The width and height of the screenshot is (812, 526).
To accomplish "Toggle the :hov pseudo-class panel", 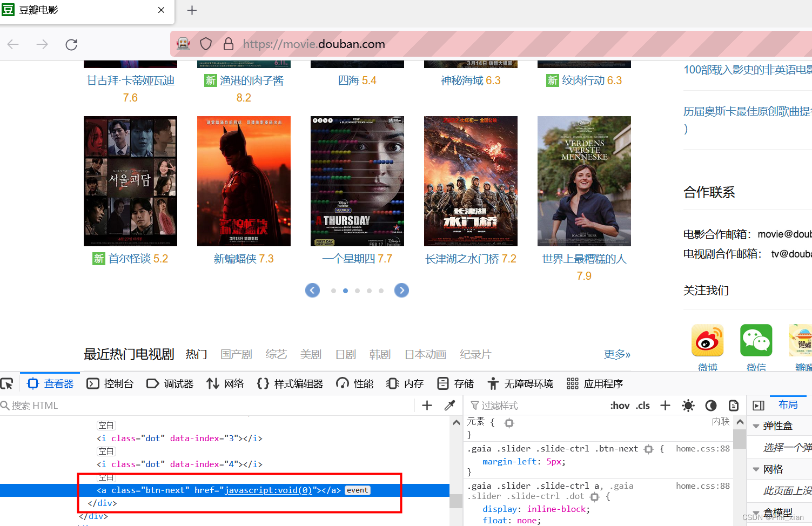I will 620,406.
